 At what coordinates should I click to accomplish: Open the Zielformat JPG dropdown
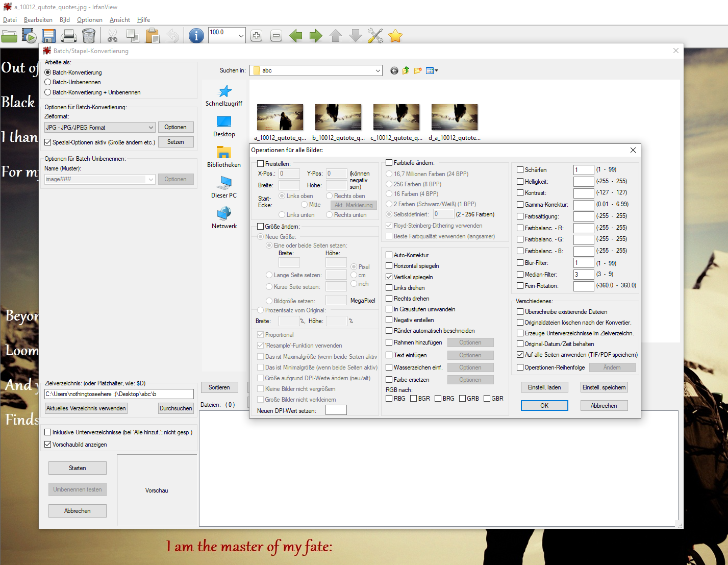point(99,128)
